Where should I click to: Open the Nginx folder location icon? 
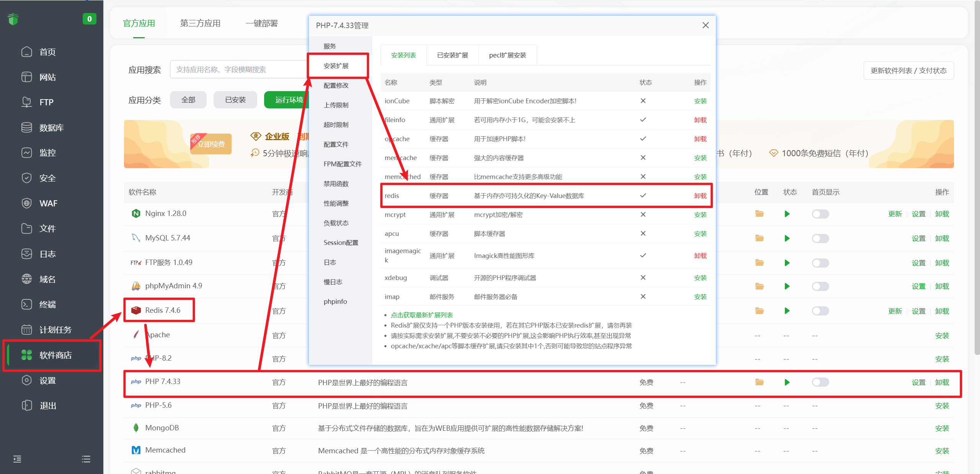[x=759, y=214]
